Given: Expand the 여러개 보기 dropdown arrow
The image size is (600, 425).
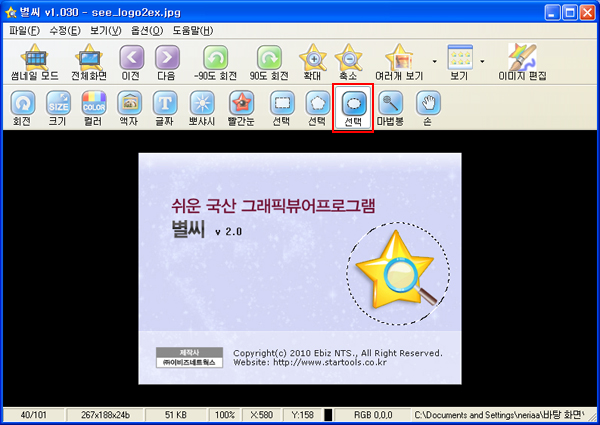Looking at the screenshot, I should (x=435, y=61).
